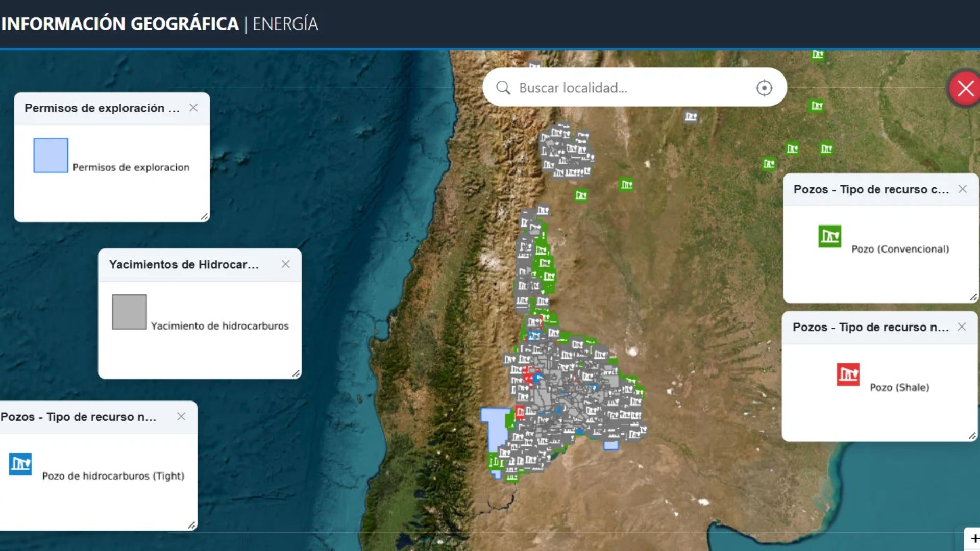Click the resize handle of Convencional panel
The height and width of the screenshot is (551, 980).
973,297
